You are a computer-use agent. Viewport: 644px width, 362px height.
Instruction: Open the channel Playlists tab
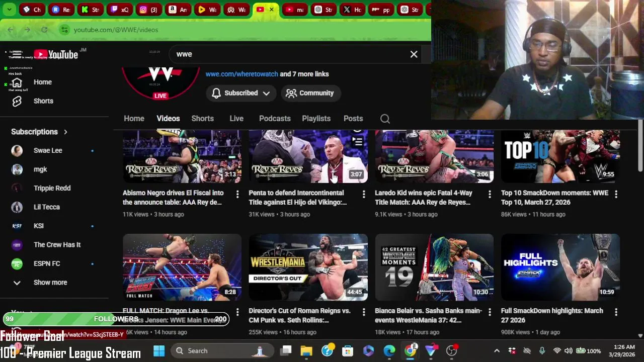(316, 119)
